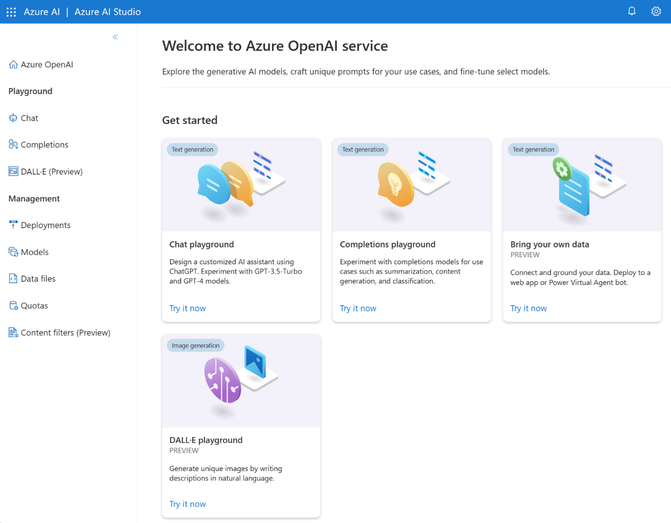Click the Playground section heading
The width and height of the screenshot is (671, 523).
30,91
